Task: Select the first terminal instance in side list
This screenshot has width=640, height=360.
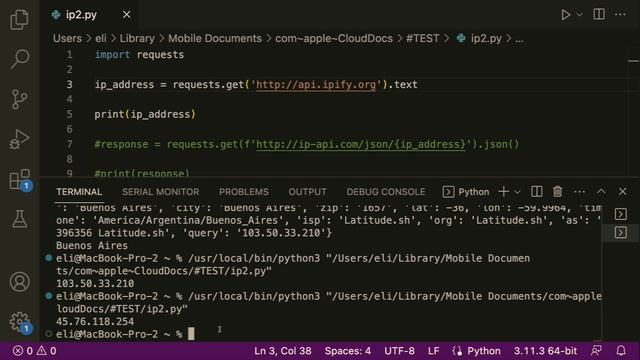Action: tap(621, 214)
